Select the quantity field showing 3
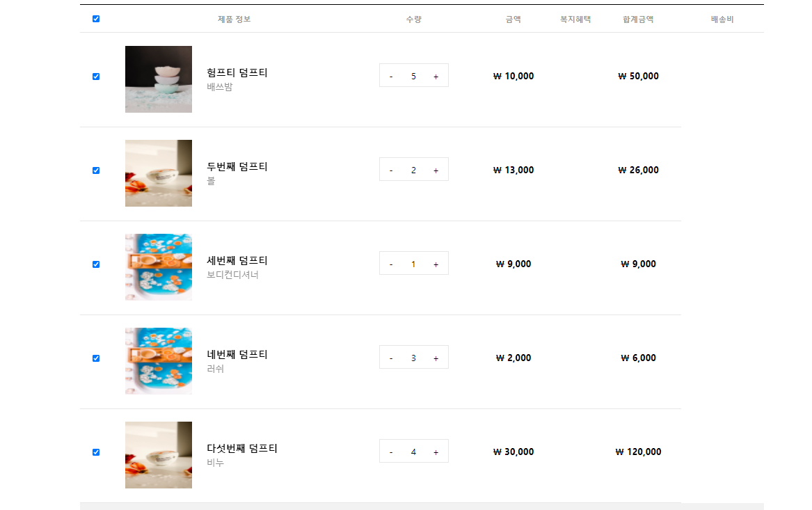Image resolution: width=812 pixels, height=510 pixels. tap(413, 358)
